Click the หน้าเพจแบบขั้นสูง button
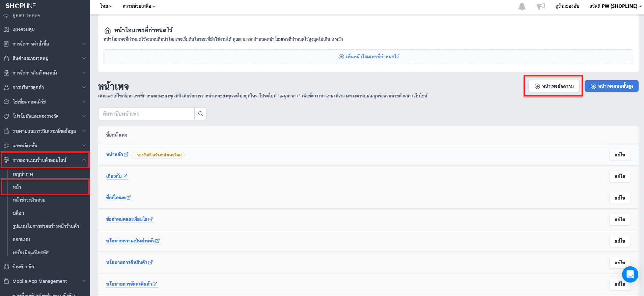This screenshot has width=644, height=296. [612, 86]
